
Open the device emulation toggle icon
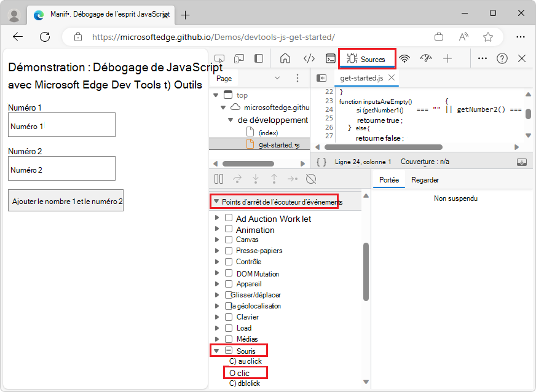pyautogui.click(x=239, y=58)
